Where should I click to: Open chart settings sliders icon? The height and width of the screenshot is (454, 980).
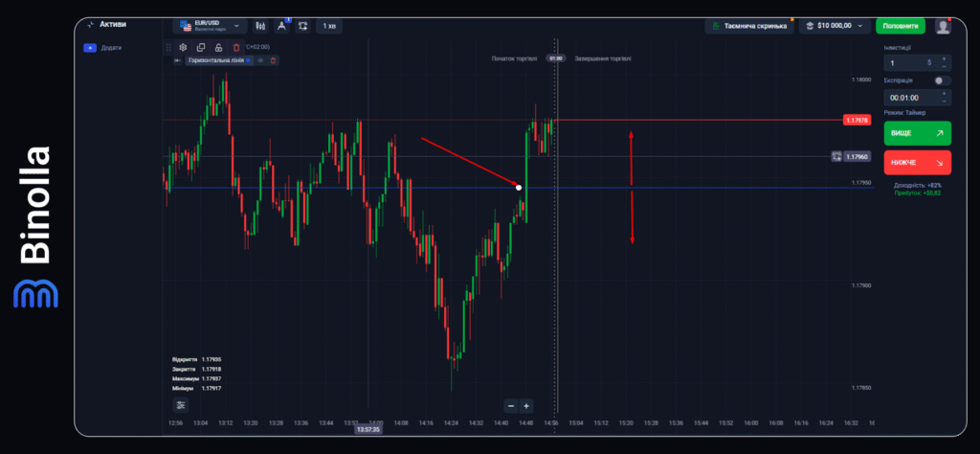(x=181, y=405)
